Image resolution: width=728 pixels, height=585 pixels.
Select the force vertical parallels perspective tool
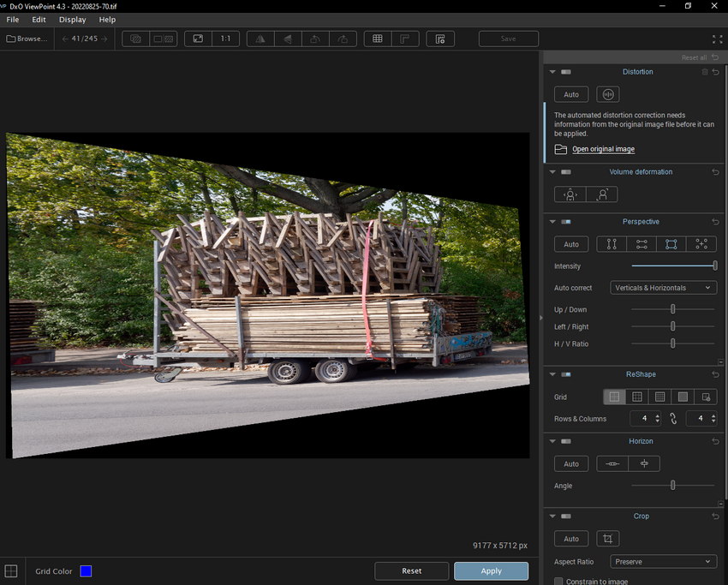(x=612, y=244)
